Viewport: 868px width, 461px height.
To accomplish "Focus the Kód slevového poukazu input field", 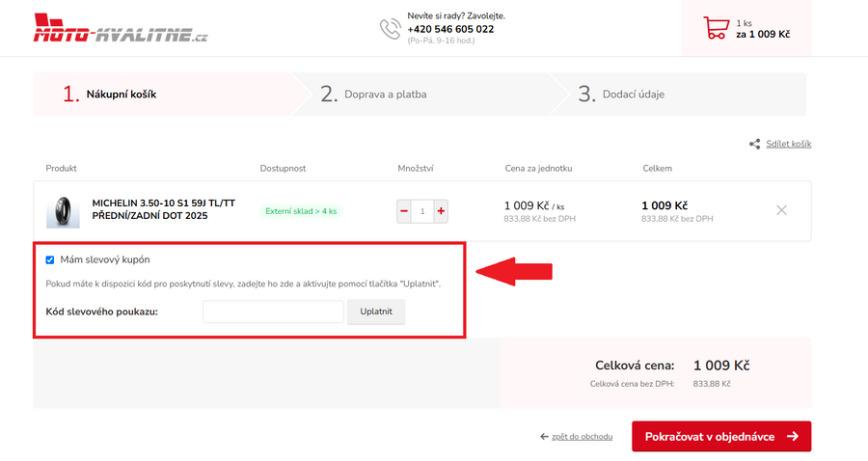I will (x=273, y=312).
